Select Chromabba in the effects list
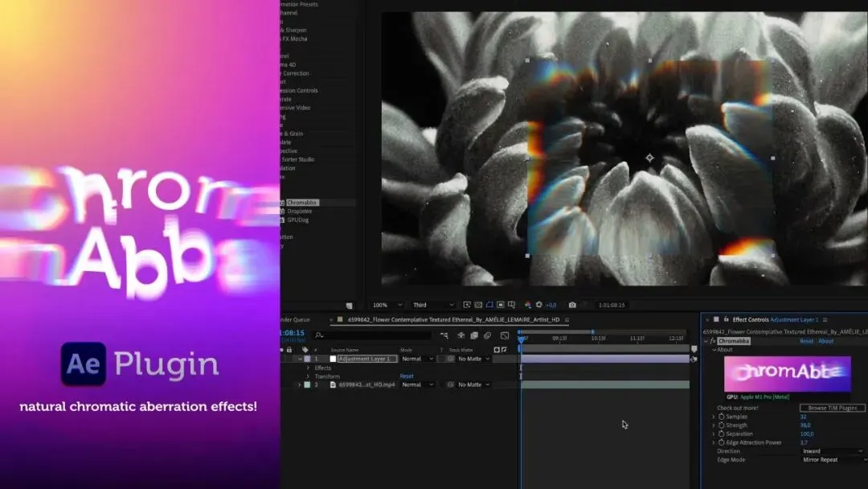The height and width of the screenshot is (489, 868). [301, 203]
